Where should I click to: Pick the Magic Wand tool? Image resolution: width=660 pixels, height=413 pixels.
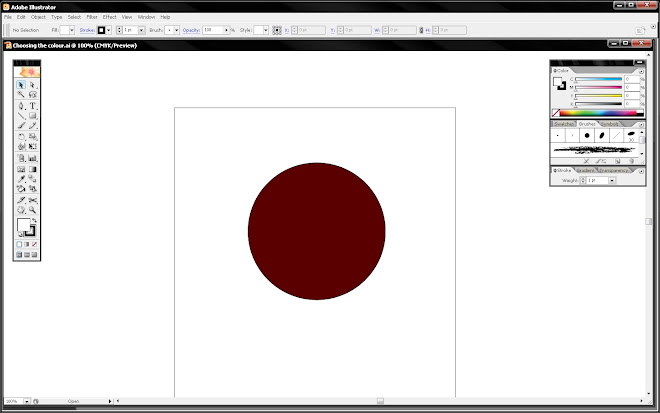(x=21, y=94)
